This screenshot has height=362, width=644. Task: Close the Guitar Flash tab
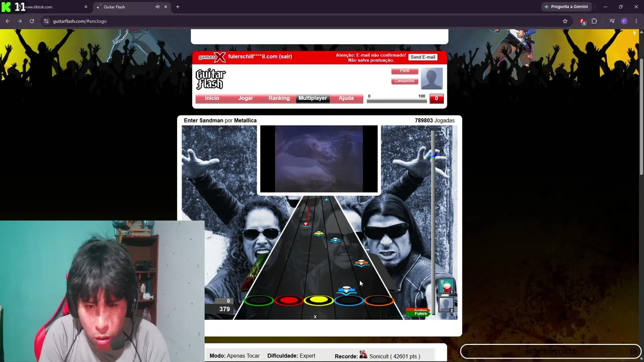(166, 7)
